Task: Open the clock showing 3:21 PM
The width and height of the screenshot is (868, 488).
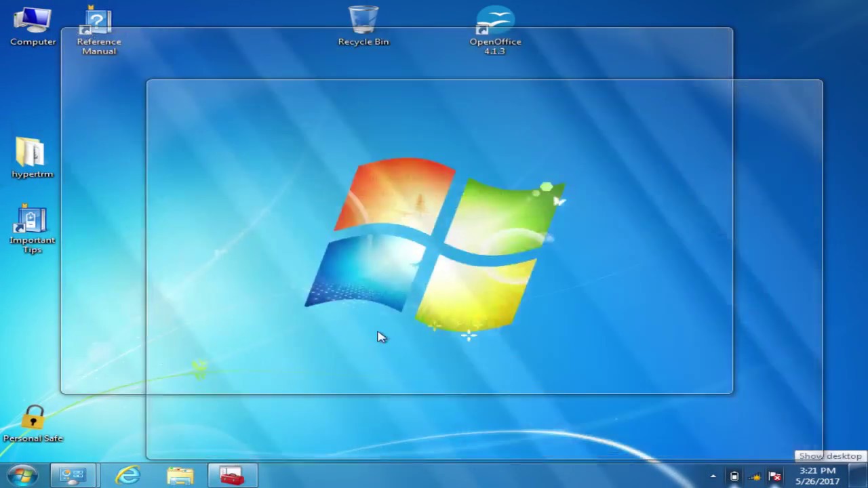Action: tap(817, 470)
